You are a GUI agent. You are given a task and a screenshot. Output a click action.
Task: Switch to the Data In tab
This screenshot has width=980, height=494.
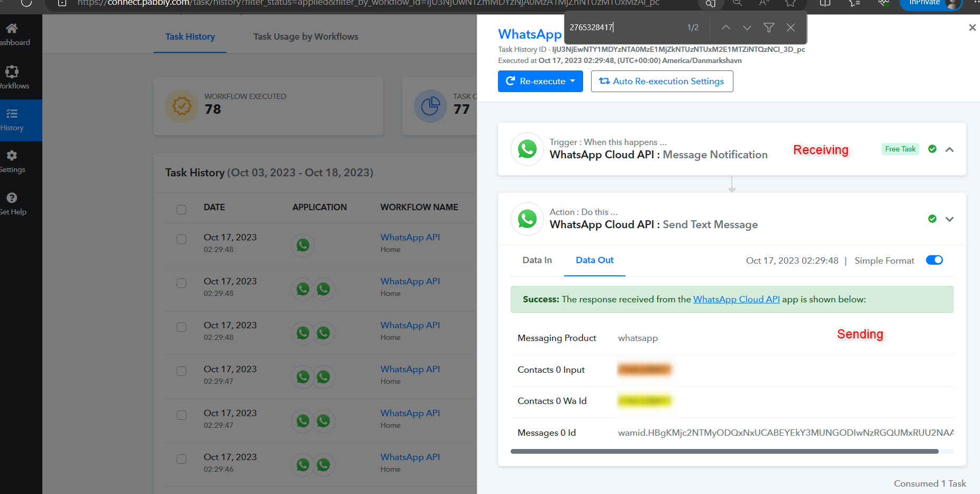pos(537,260)
